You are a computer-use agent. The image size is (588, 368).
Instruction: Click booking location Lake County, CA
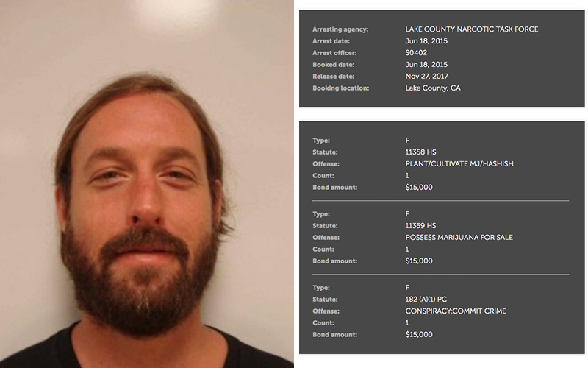point(433,88)
